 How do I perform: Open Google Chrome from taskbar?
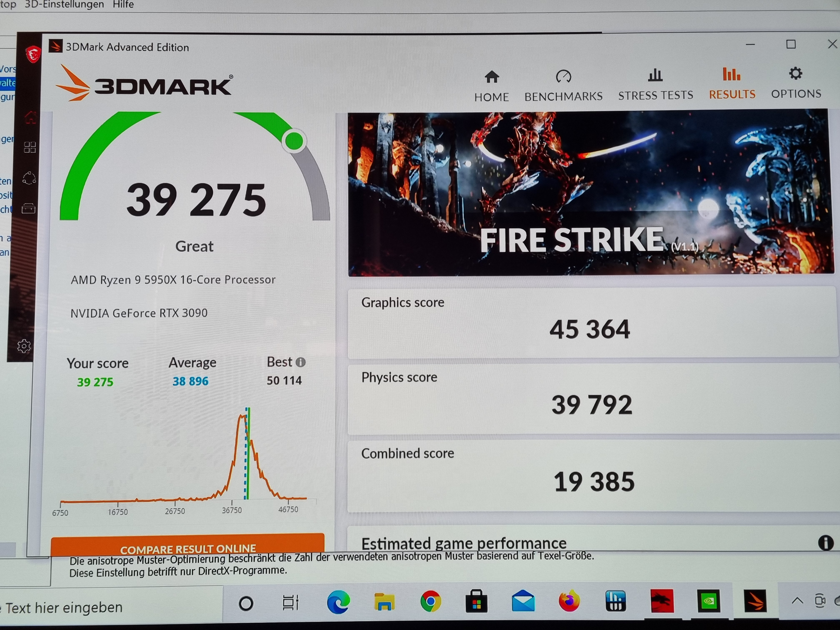coord(430,601)
